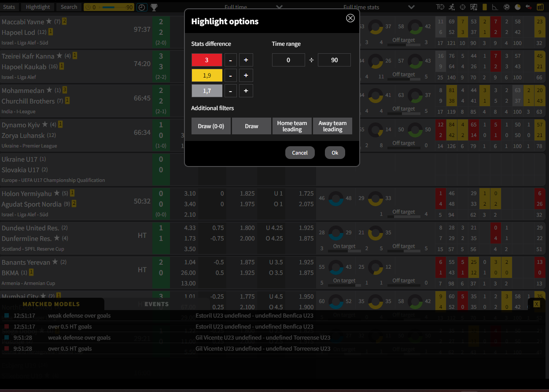Click the star next to Banants Yerevan
Screen dimensions: 549x392
(x=55, y=262)
